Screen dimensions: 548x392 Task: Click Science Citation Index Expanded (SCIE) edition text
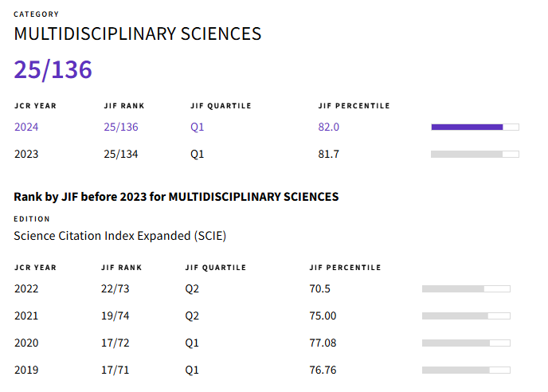tap(120, 236)
